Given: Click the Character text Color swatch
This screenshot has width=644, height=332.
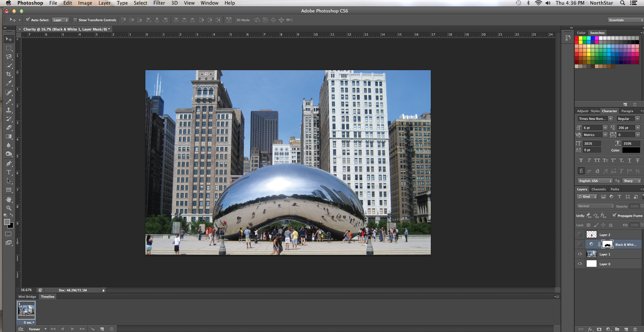Looking at the screenshot, I should (x=631, y=150).
